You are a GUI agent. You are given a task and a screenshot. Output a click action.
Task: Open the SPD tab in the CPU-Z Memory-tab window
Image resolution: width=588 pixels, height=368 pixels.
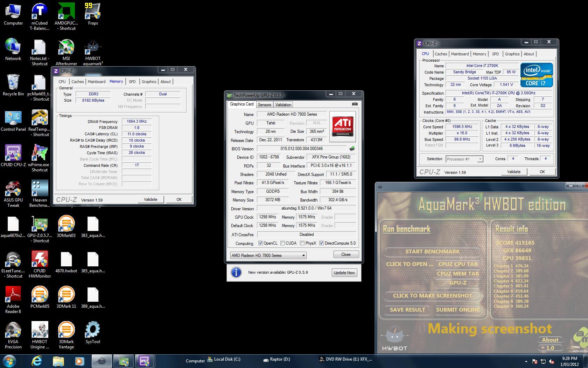coord(132,82)
